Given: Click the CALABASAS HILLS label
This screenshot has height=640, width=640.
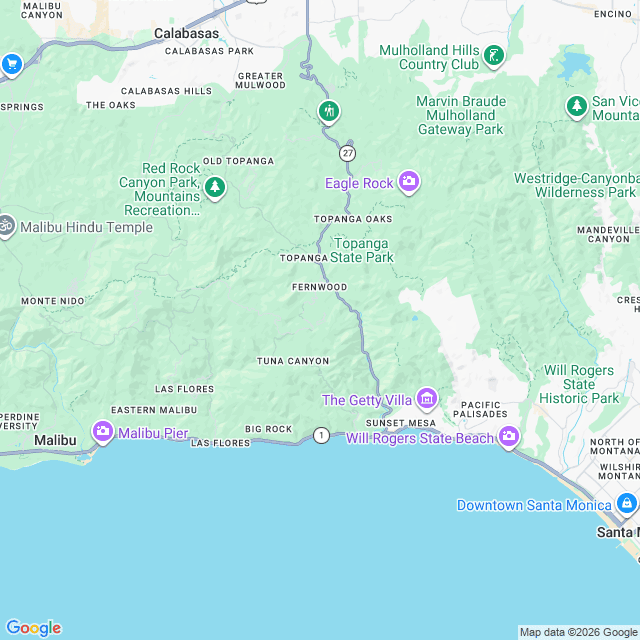Looking at the screenshot, I should [167, 91].
